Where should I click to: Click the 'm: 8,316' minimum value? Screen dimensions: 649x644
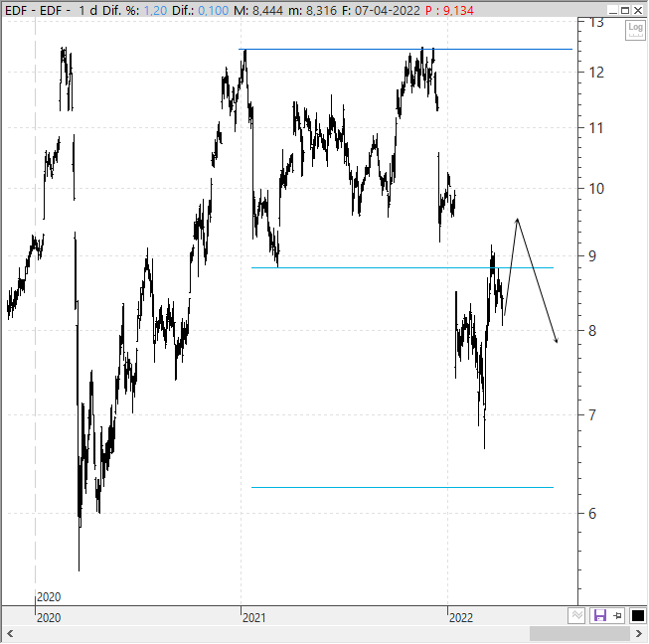(x=312, y=10)
